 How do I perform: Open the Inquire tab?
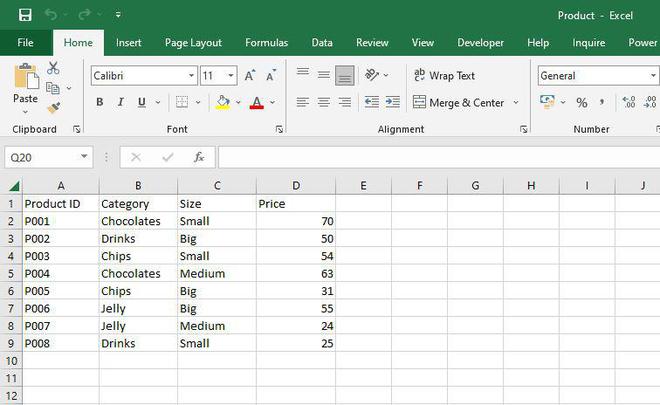coord(588,43)
